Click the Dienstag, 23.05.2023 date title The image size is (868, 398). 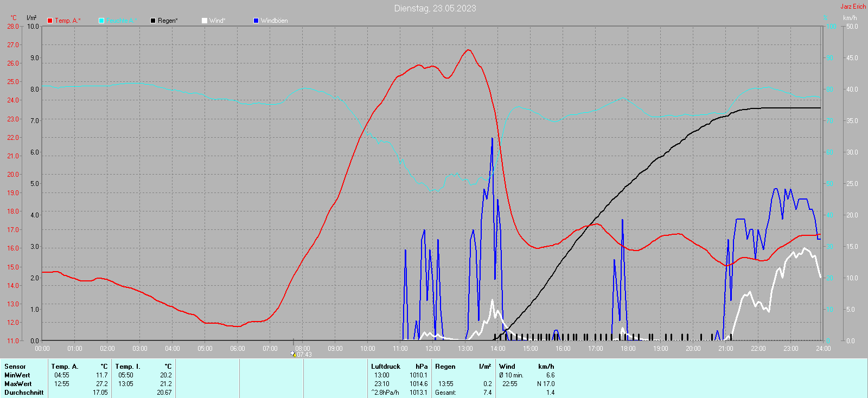coord(435,8)
